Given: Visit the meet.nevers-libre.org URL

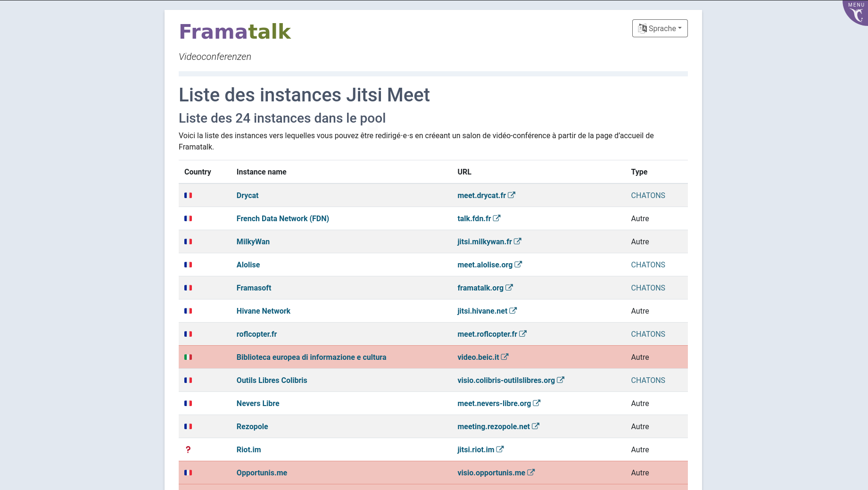Looking at the screenshot, I should [x=494, y=403].
